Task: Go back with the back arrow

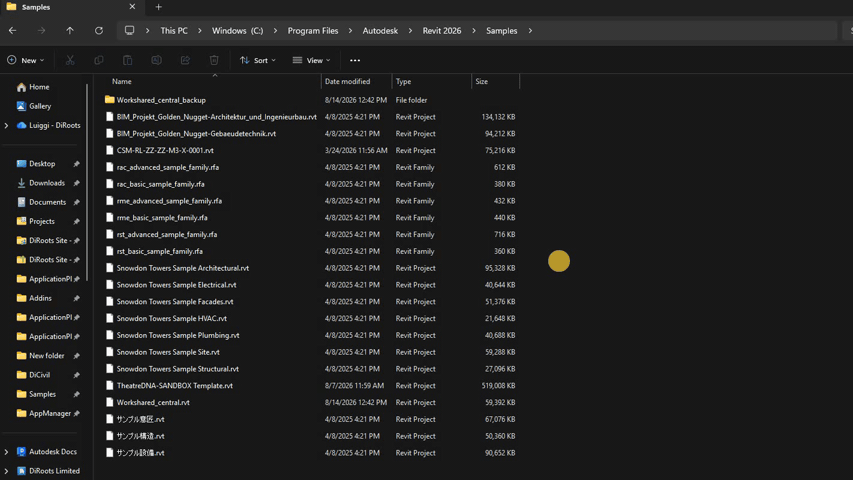Action: [13, 31]
